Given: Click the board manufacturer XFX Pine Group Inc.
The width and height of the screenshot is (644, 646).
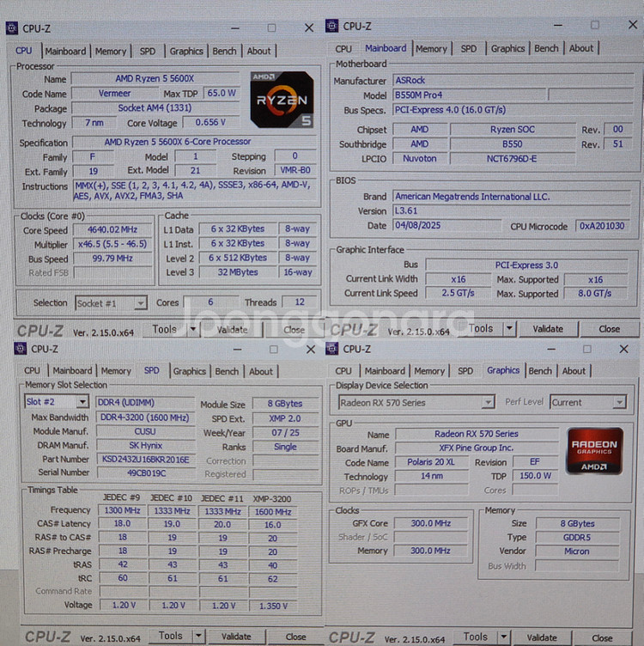Looking at the screenshot, I should click(x=477, y=448).
